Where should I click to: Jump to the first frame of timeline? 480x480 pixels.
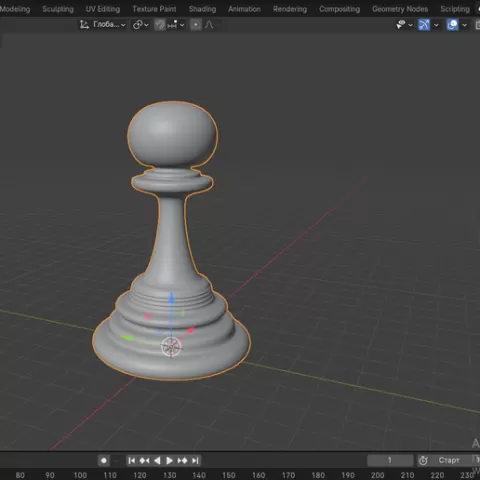tap(132, 461)
